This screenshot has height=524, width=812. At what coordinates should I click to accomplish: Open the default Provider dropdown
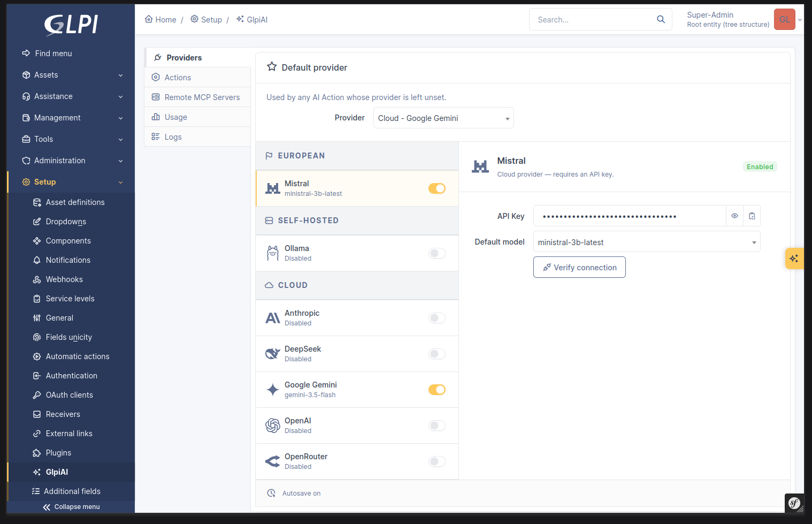(x=443, y=118)
